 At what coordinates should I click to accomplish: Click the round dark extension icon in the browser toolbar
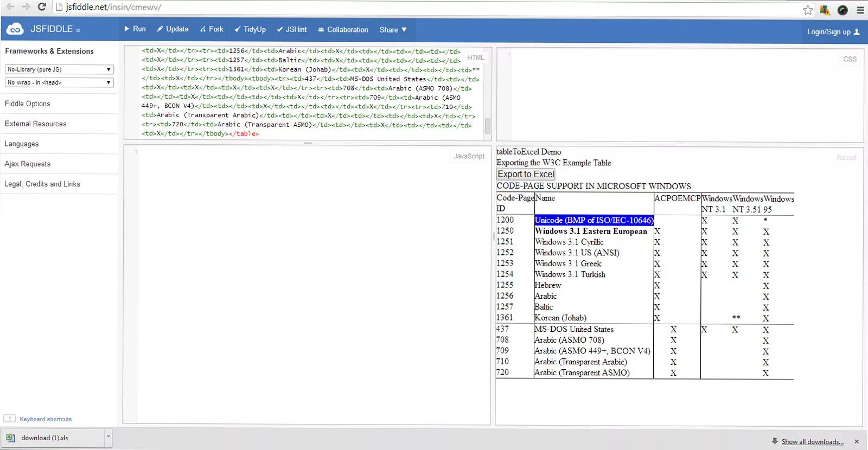point(843,10)
